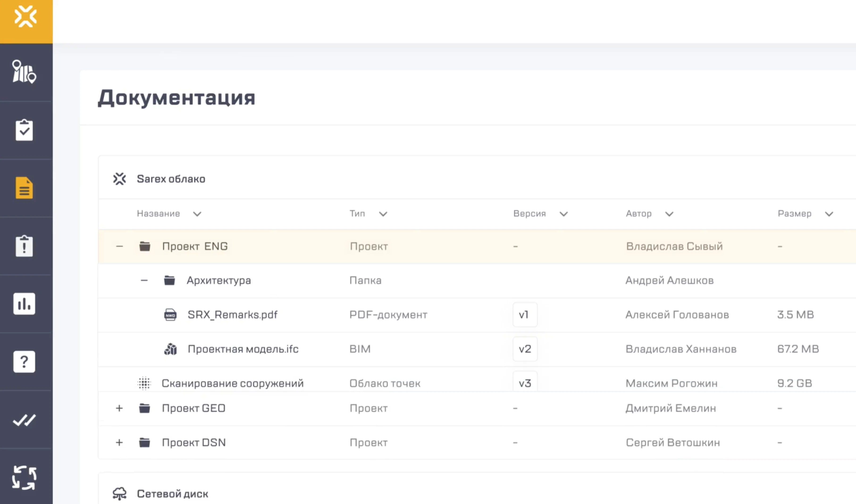Open the bar chart analytics icon
The image size is (856, 504).
click(24, 304)
